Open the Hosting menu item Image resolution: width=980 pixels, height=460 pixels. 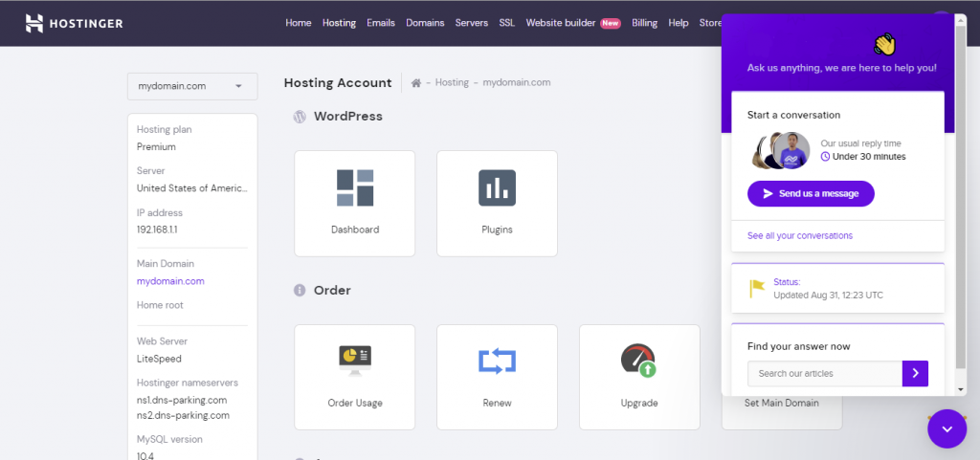coord(339,23)
